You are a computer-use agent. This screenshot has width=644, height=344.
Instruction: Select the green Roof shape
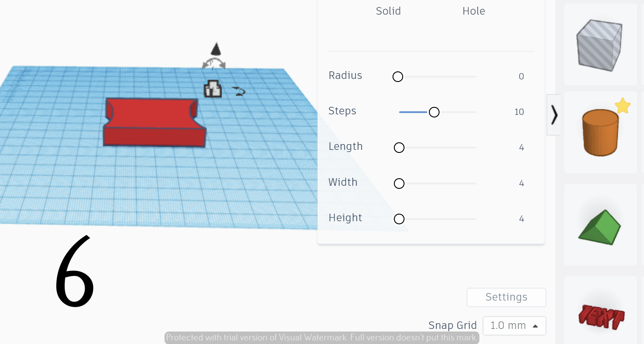(x=600, y=227)
